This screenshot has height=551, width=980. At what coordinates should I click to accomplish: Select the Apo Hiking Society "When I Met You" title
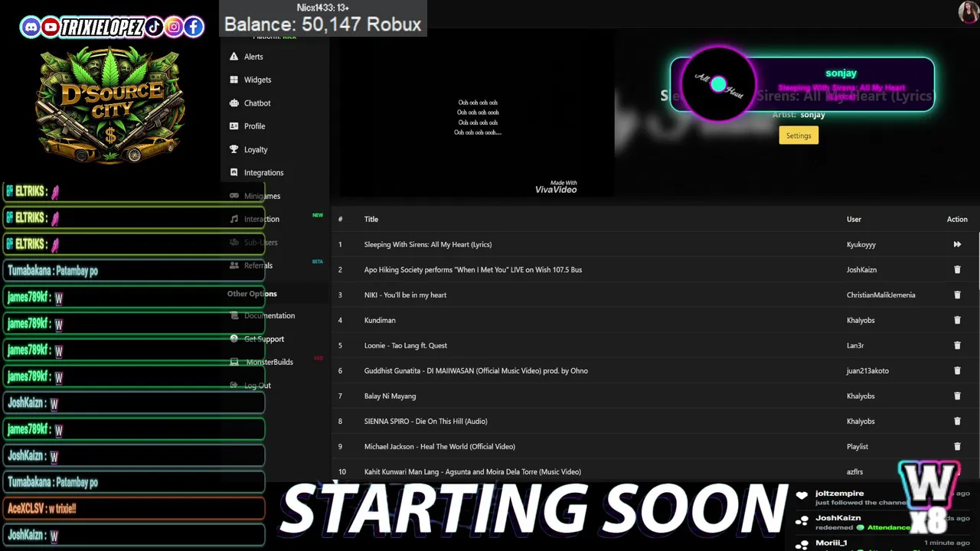point(473,270)
